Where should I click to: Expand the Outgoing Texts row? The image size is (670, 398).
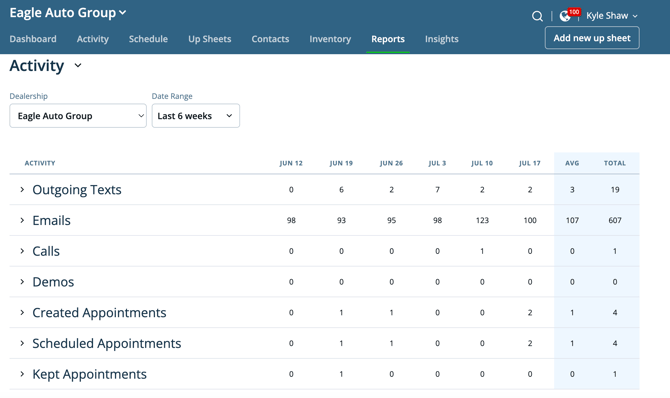click(22, 189)
